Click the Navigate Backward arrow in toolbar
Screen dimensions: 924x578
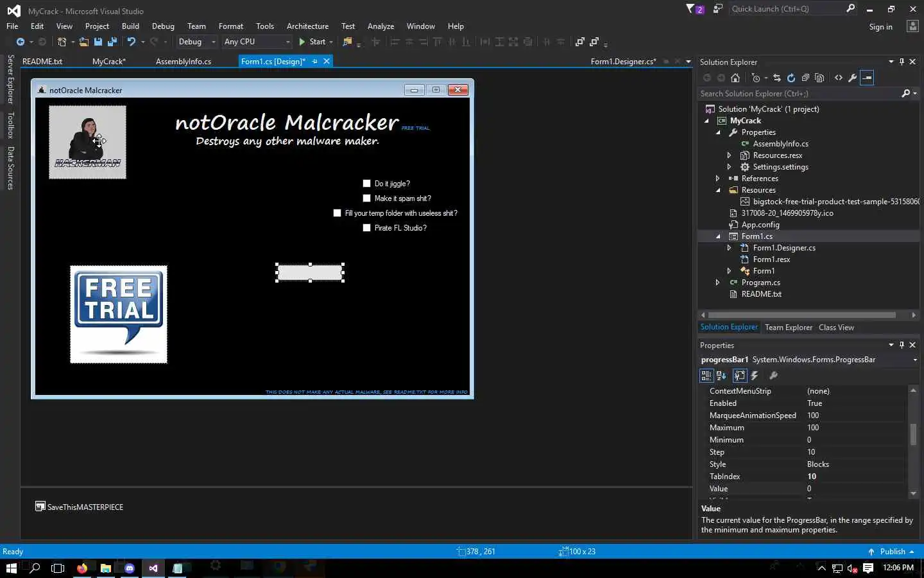[x=21, y=42]
